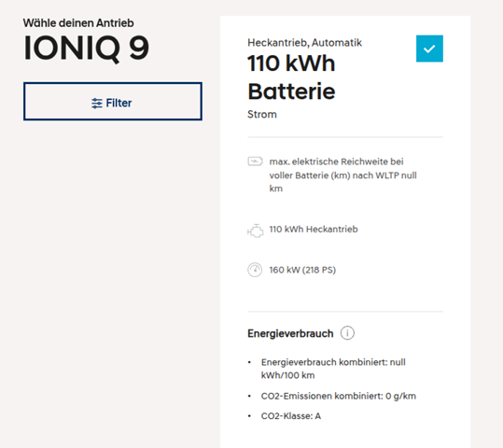Click the Energieverbrauch kombiniert bullet item

(x=333, y=369)
